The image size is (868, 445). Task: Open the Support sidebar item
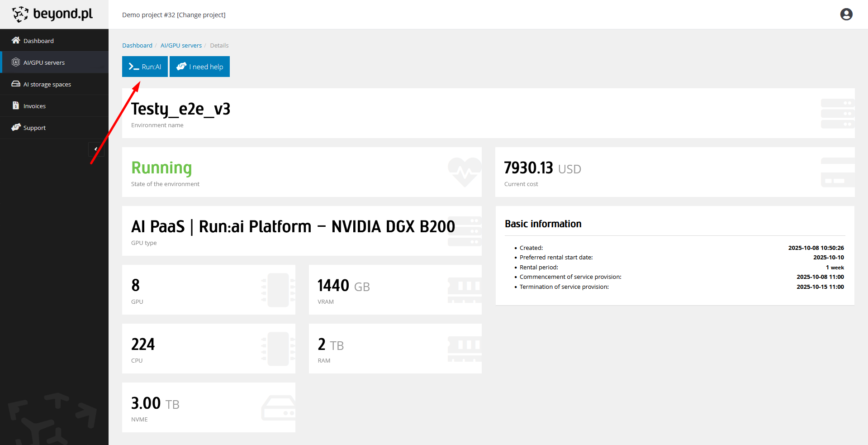pos(54,128)
